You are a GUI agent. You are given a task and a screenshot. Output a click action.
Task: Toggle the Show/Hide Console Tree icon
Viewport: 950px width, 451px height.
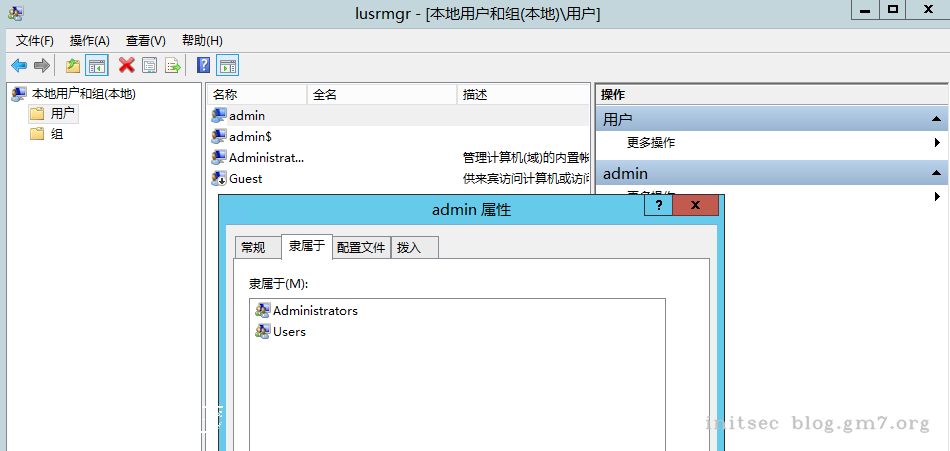point(97,66)
